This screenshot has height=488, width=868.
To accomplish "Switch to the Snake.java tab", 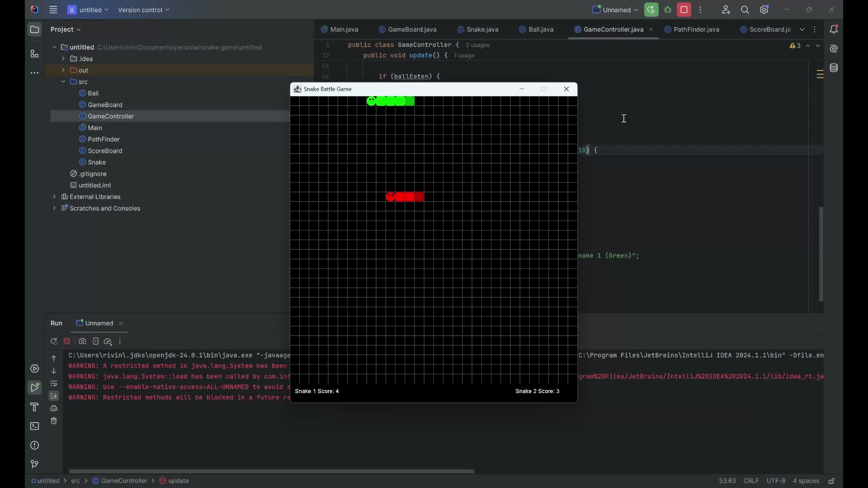I will pyautogui.click(x=478, y=30).
